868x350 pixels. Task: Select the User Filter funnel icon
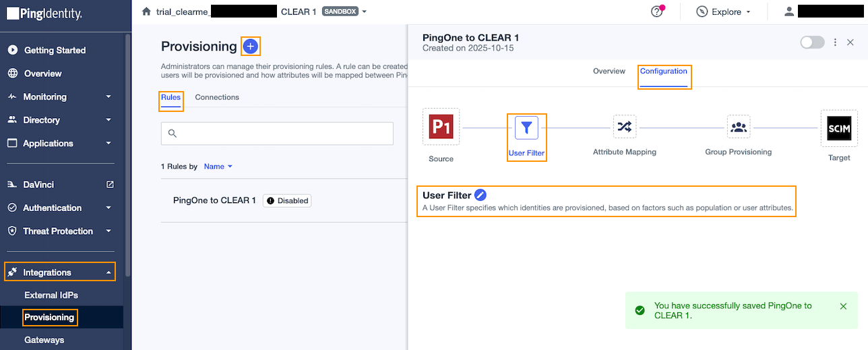point(526,127)
